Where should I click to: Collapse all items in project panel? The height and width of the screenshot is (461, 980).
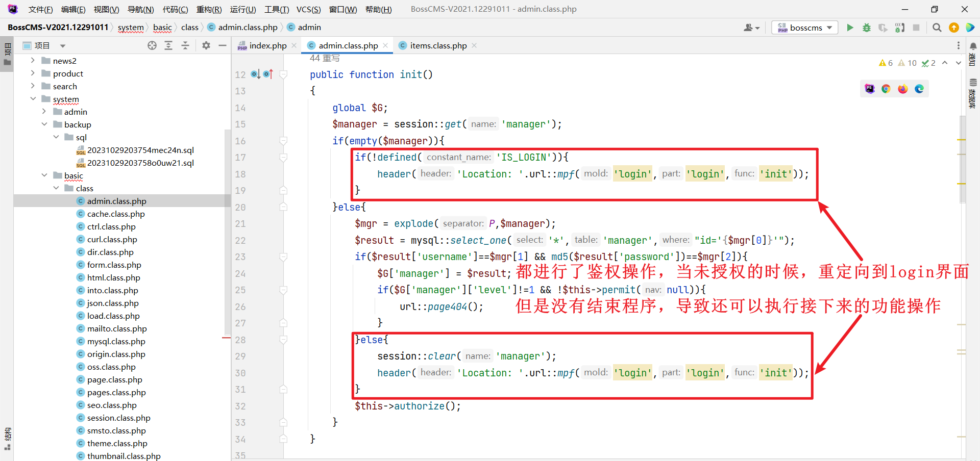(185, 45)
